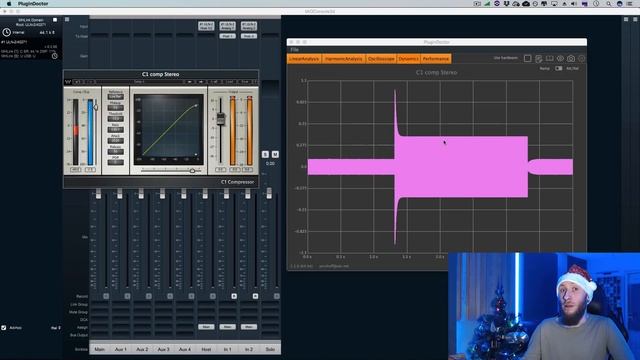This screenshot has height=360, width=640.
Task: Select the Main channel name strip
Action: [100, 349]
